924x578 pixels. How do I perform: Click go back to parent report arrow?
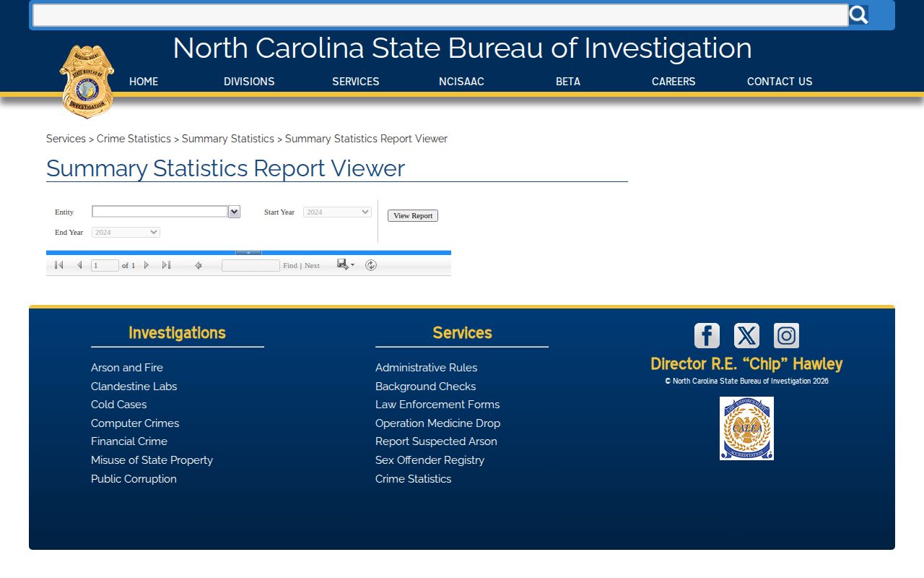click(x=198, y=265)
